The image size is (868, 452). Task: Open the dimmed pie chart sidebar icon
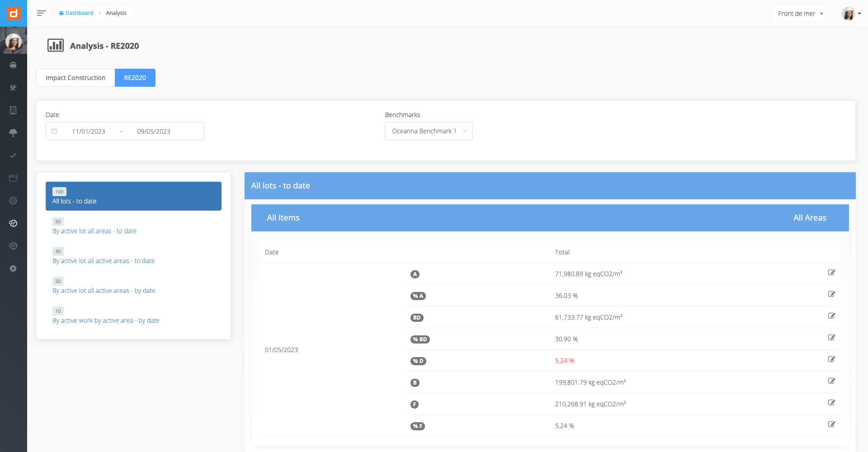coord(13,246)
